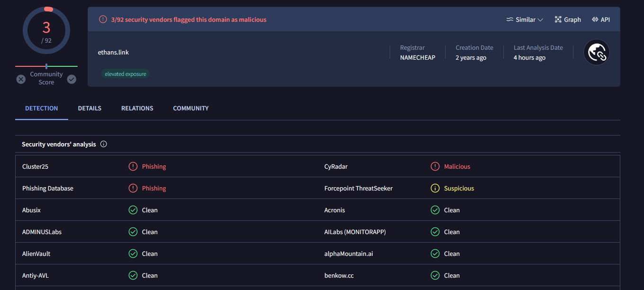Click the alert icon in malicious banner
Image resolution: width=644 pixels, height=290 pixels.
coord(103,19)
